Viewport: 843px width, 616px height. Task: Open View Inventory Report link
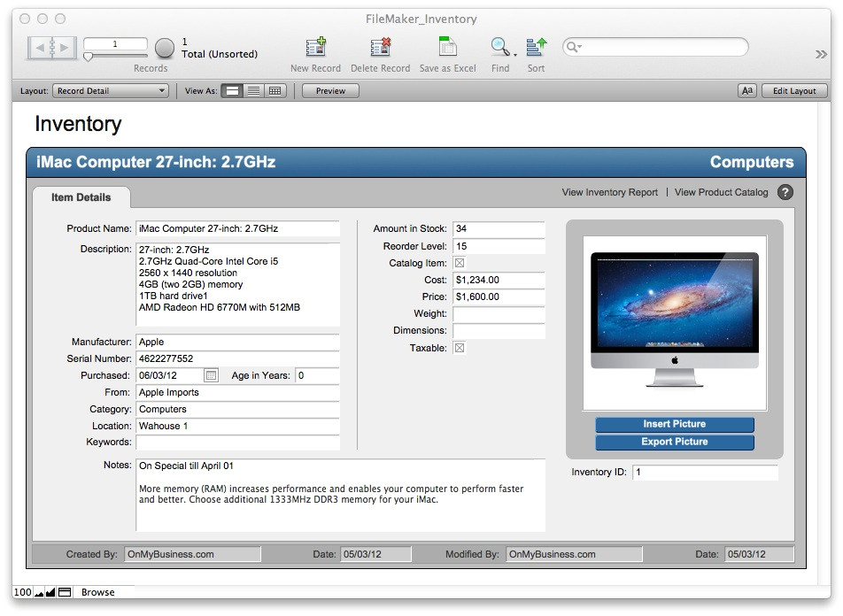[x=610, y=192]
